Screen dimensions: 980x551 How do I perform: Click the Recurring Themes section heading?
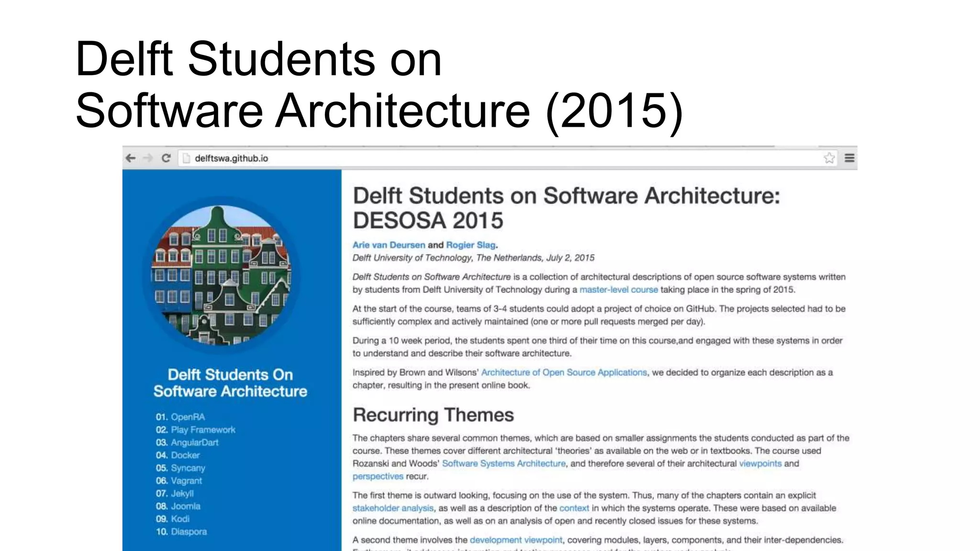(x=433, y=415)
